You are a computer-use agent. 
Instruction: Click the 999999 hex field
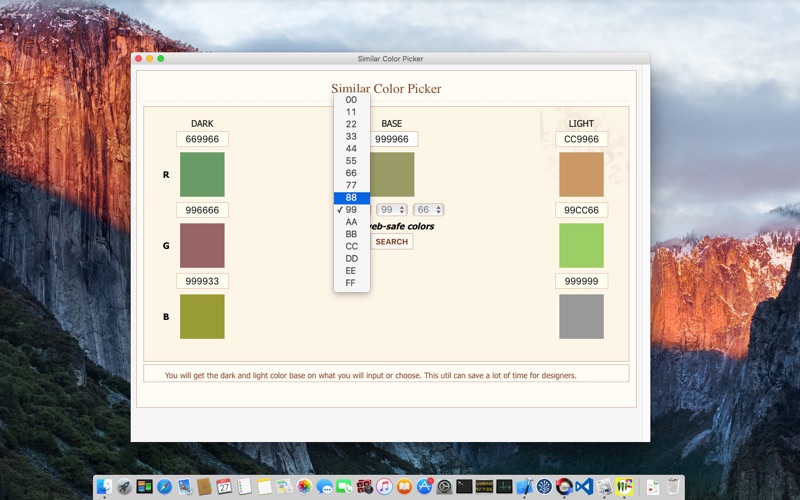(x=581, y=281)
